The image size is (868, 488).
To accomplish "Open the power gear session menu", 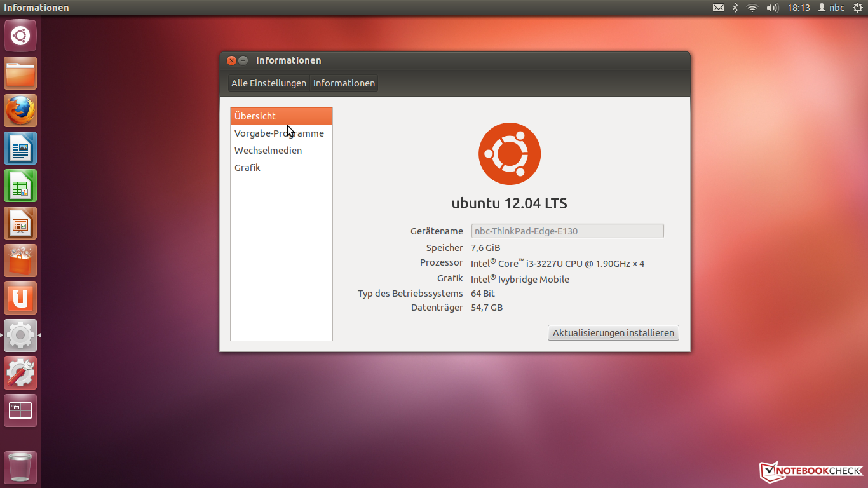I will pos(858,8).
